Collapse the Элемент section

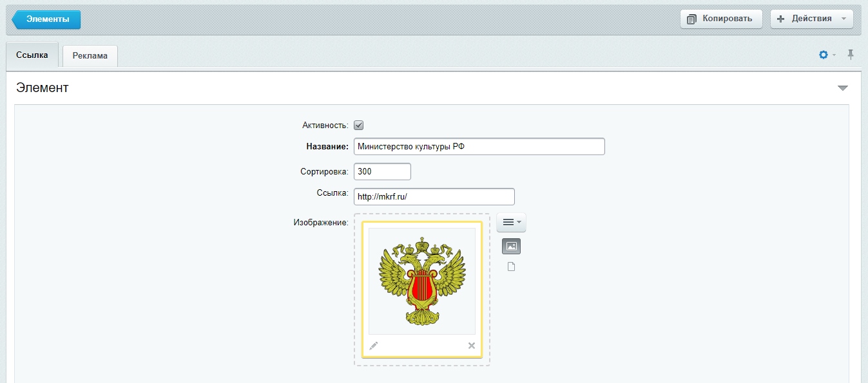point(843,88)
